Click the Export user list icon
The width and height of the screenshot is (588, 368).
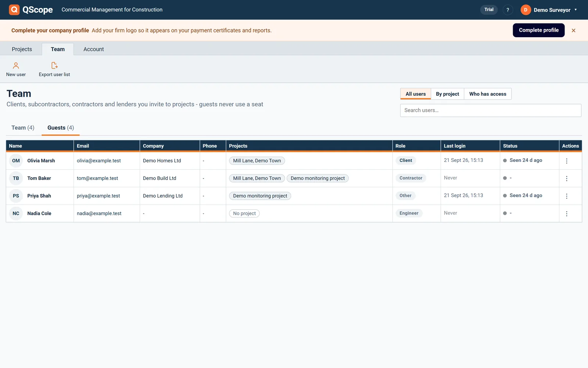tap(54, 66)
